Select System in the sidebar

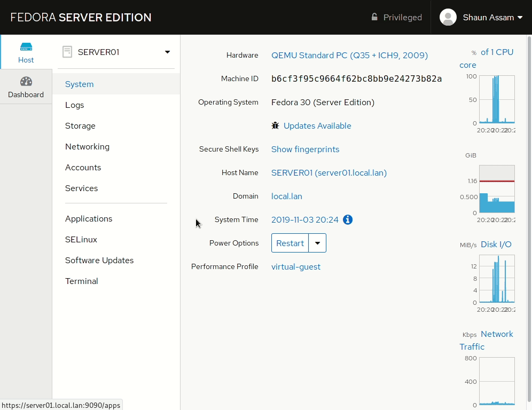point(116,84)
